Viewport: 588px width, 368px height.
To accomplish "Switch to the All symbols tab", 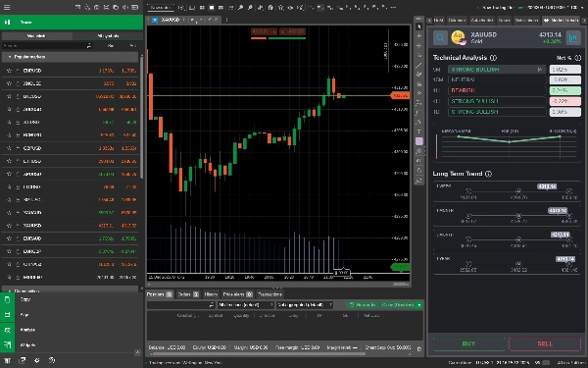I will click(x=108, y=36).
